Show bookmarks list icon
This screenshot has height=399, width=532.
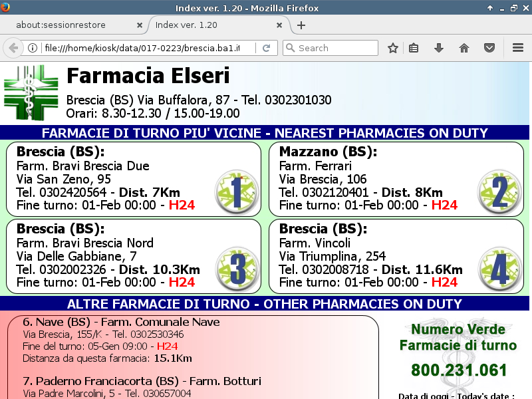(414, 48)
